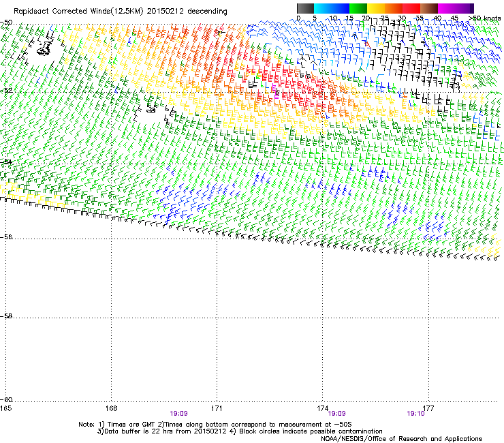Click the 19:09 timestamp beside longitude 174
Viewport: 504px width, 443px height.
point(336,414)
